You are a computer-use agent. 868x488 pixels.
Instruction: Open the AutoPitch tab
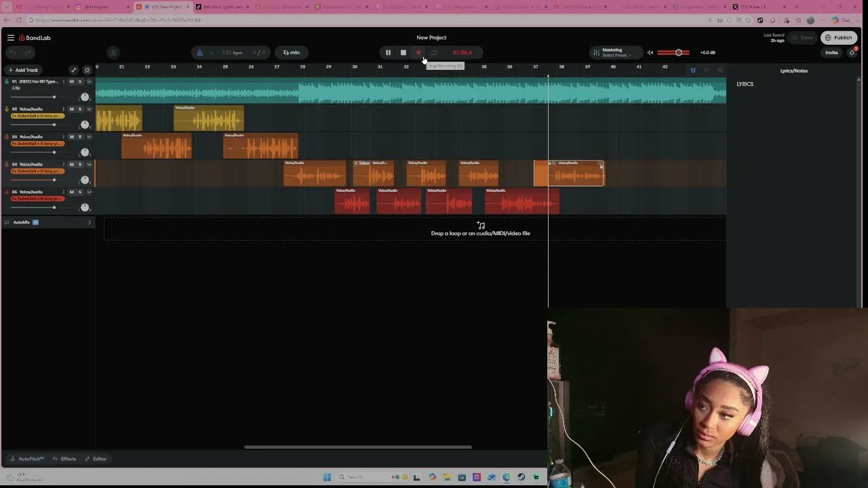click(x=27, y=459)
